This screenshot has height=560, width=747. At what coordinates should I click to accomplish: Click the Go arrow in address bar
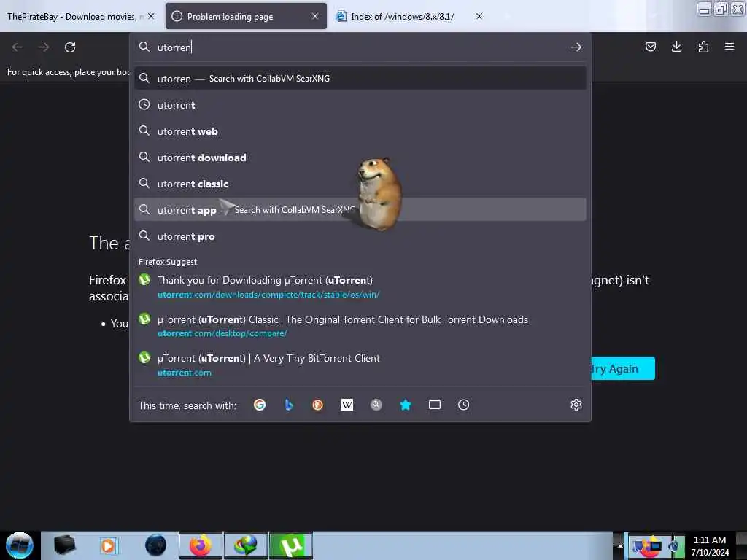(x=576, y=47)
